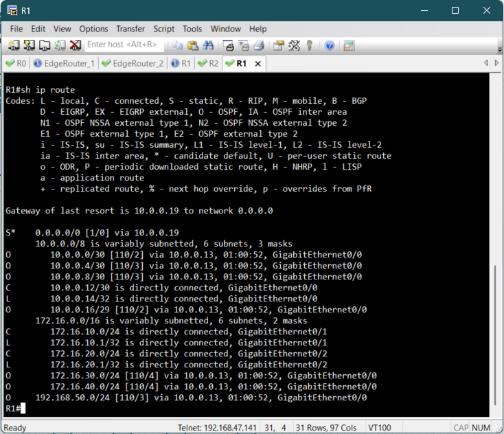504x434 pixels.
Task: Open the Script menu
Action: pos(163,29)
